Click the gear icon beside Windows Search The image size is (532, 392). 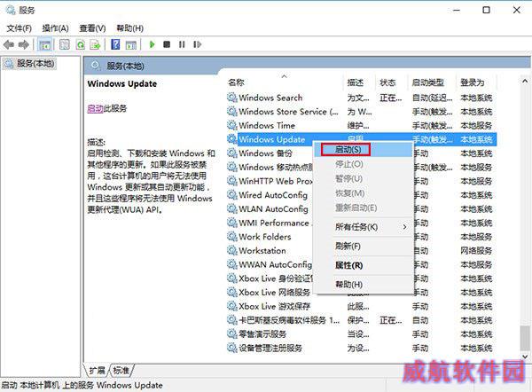(232, 98)
